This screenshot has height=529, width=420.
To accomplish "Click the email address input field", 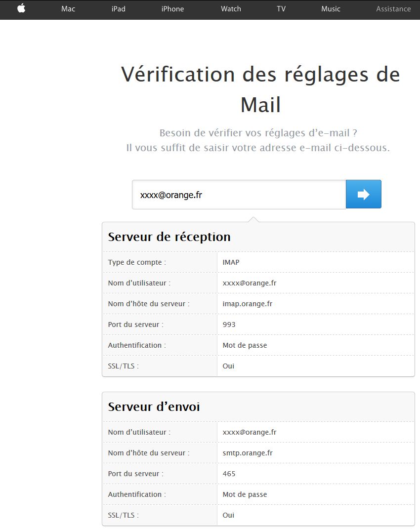I will pos(239,195).
